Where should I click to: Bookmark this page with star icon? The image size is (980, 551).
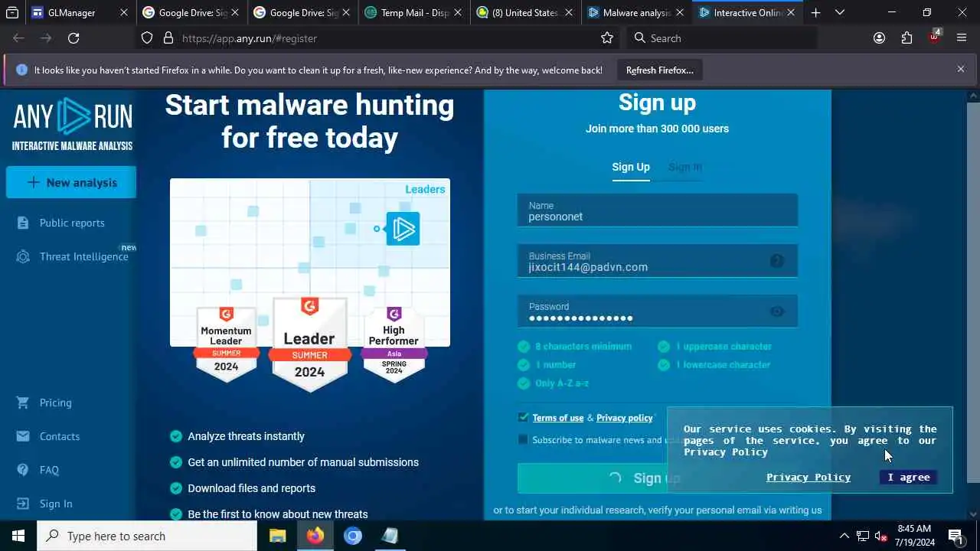pyautogui.click(x=607, y=38)
